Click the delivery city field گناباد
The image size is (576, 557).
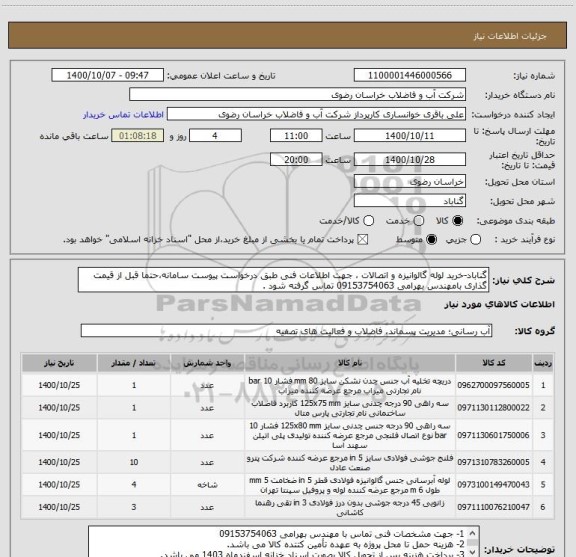(x=410, y=201)
